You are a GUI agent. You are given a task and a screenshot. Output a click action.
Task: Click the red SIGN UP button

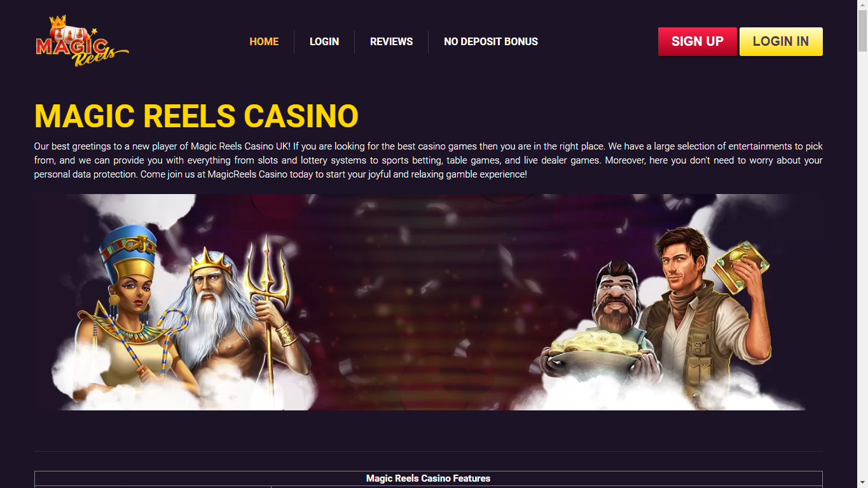pyautogui.click(x=698, y=41)
